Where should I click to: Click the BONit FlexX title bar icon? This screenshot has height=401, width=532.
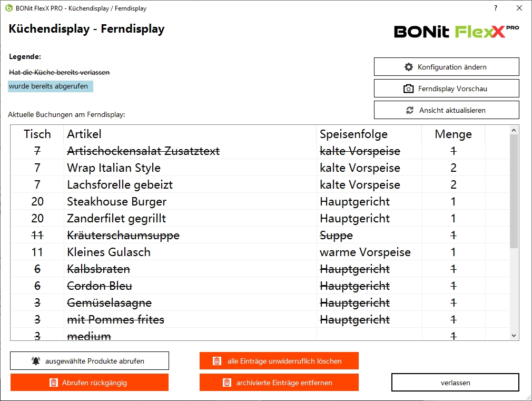click(x=8, y=8)
